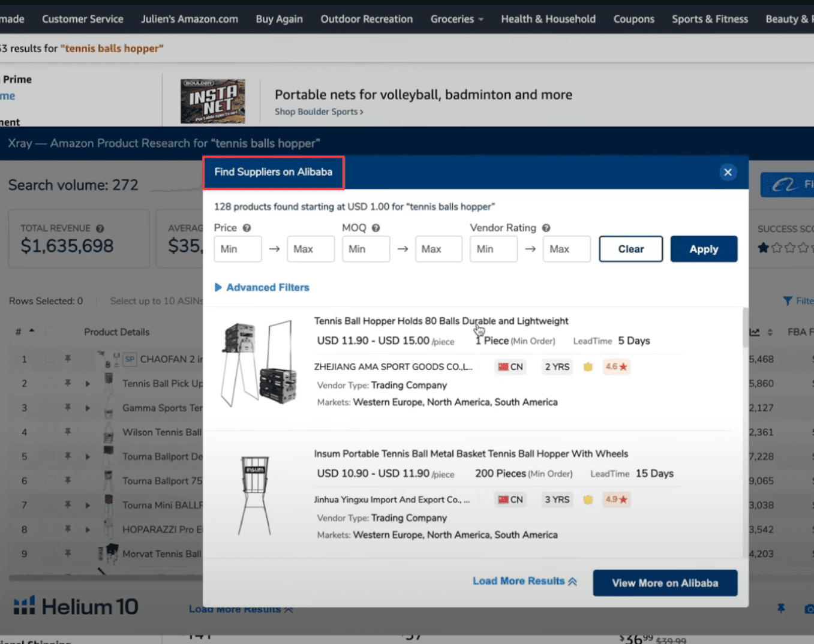Open the Xray Filter funnel icon
814x644 pixels.
(x=788, y=301)
